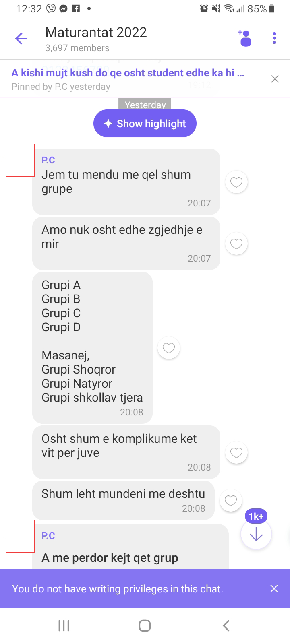The width and height of the screenshot is (290, 644).
Task: Jump to latest messages with down arrow
Action: tap(256, 534)
